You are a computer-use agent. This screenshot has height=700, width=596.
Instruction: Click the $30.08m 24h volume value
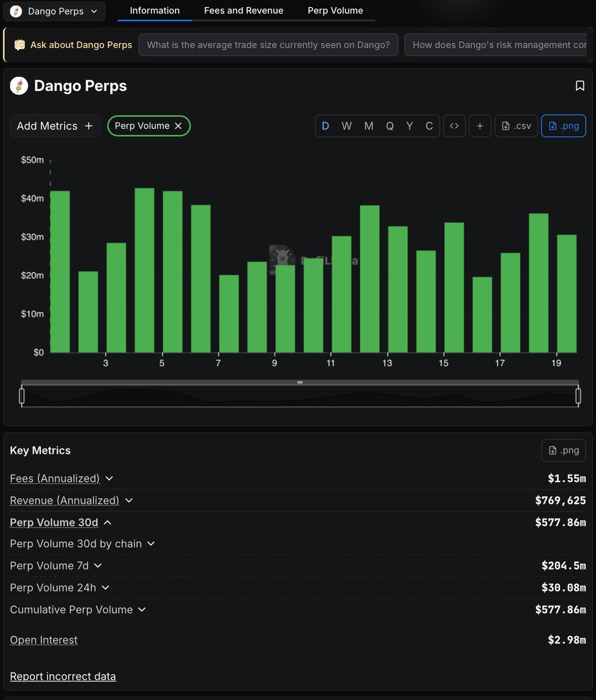click(x=563, y=588)
